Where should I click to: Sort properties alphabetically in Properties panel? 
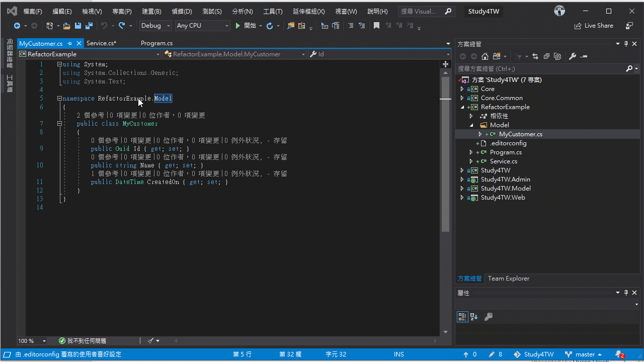473,317
